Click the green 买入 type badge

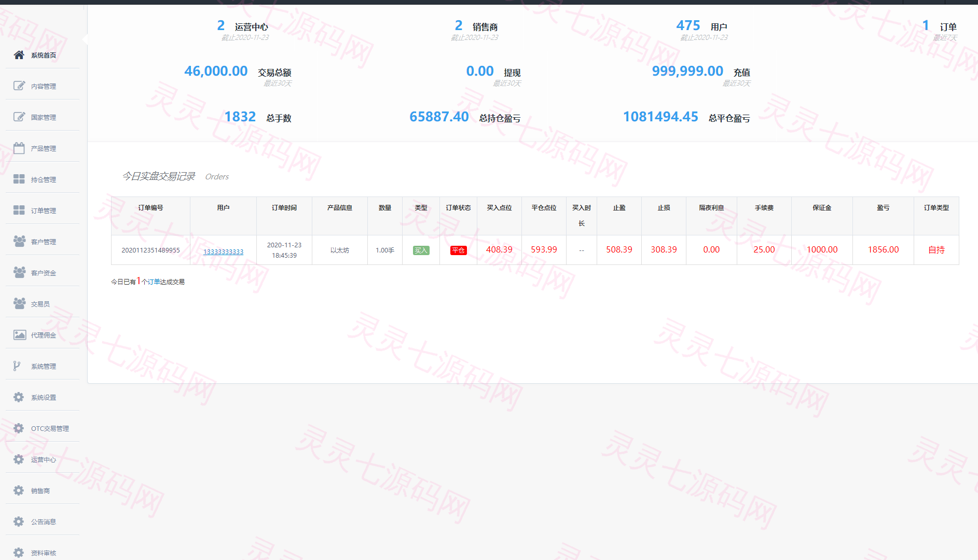pos(421,250)
